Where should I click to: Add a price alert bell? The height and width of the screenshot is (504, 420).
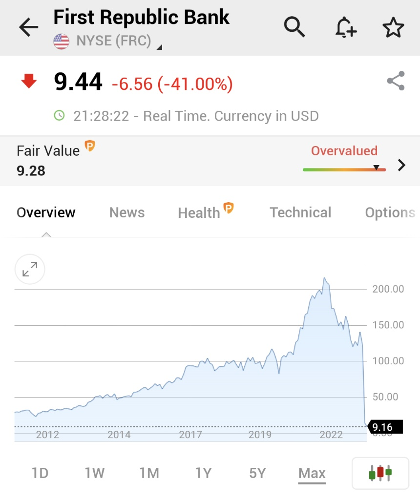[345, 27]
